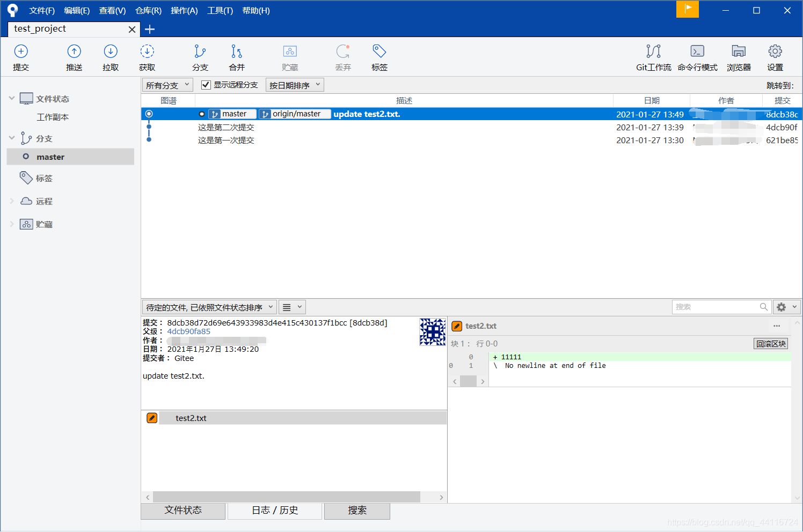Open the terminal (命令行模式) icon
803x532 pixels.
(x=697, y=51)
